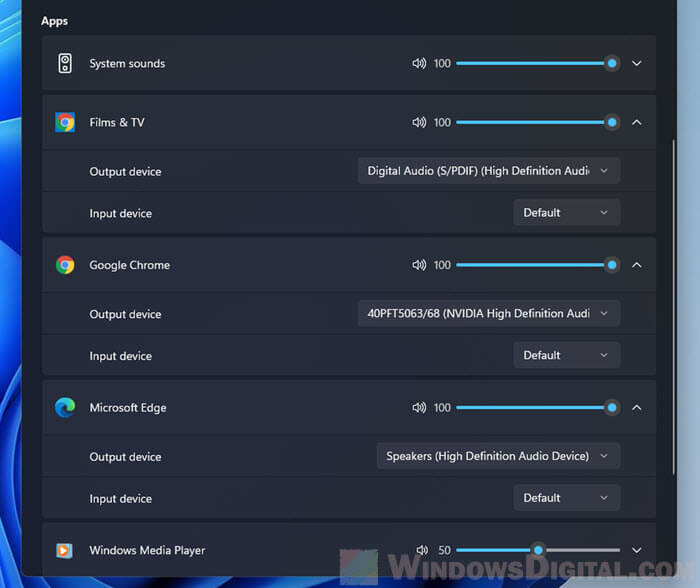Click the Google Chrome label
Screen dimensions: 700x588
coord(129,265)
